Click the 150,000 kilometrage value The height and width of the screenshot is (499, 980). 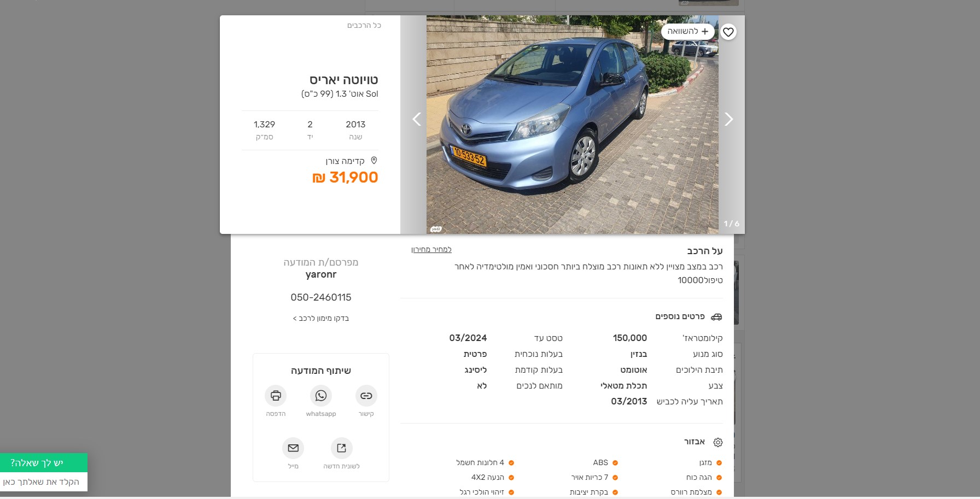[630, 338]
